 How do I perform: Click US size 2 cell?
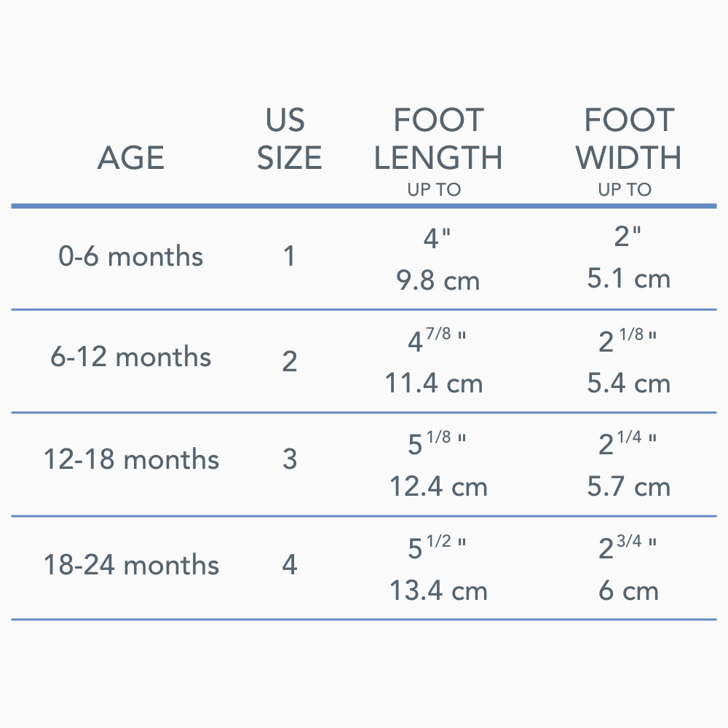[290, 361]
